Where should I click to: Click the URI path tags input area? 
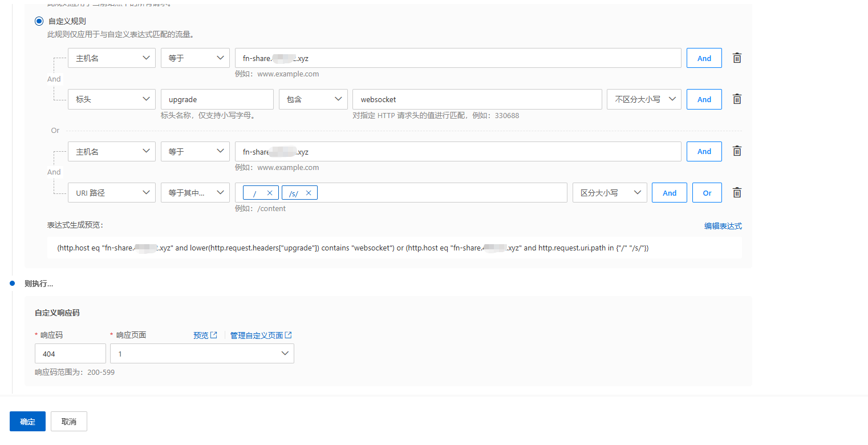401,193
